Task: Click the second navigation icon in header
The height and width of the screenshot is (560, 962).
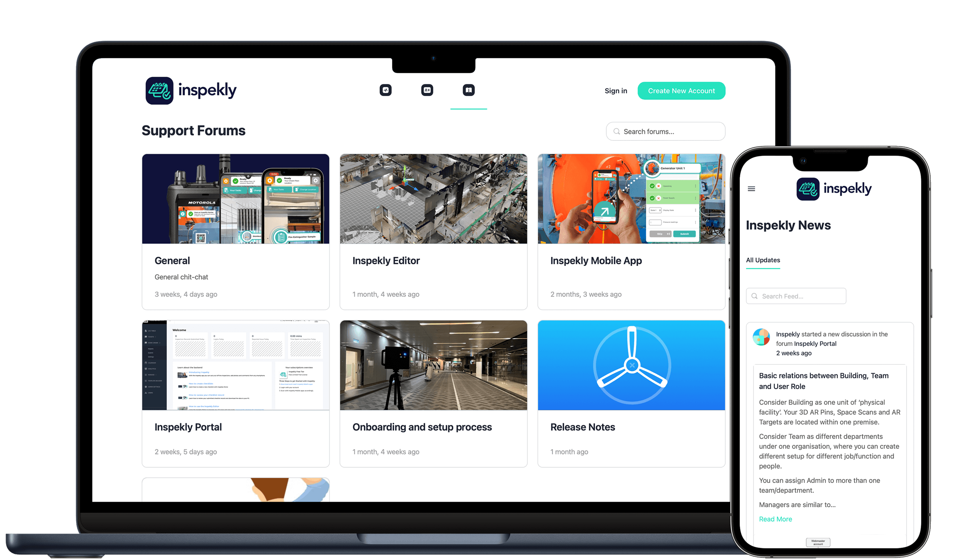Action: (x=427, y=90)
